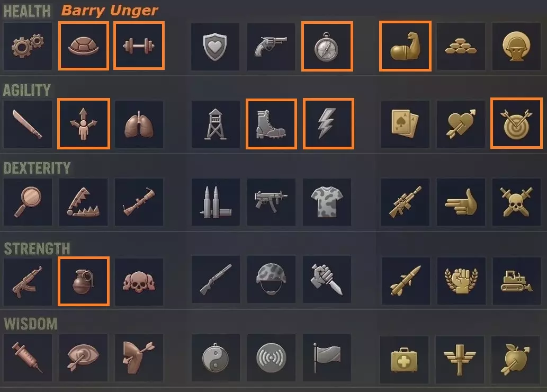Select the camo t-shirt perk
Image resolution: width=547 pixels, height=392 pixels.
(327, 202)
